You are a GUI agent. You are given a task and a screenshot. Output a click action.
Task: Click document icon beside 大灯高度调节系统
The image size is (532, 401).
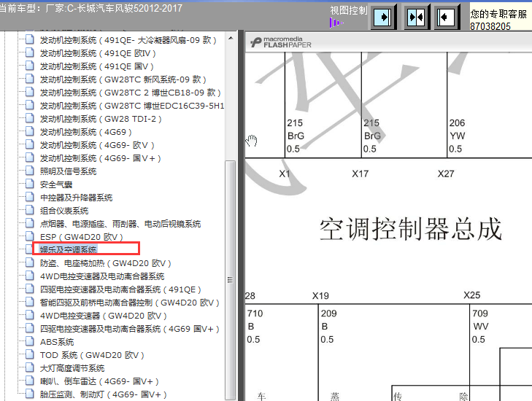click(30, 367)
